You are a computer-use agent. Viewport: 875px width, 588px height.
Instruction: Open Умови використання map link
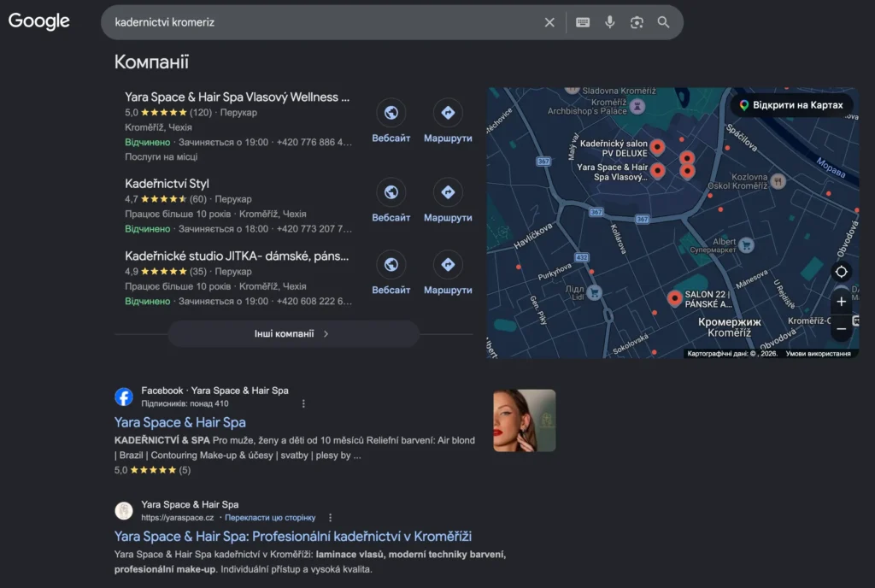coord(818,354)
